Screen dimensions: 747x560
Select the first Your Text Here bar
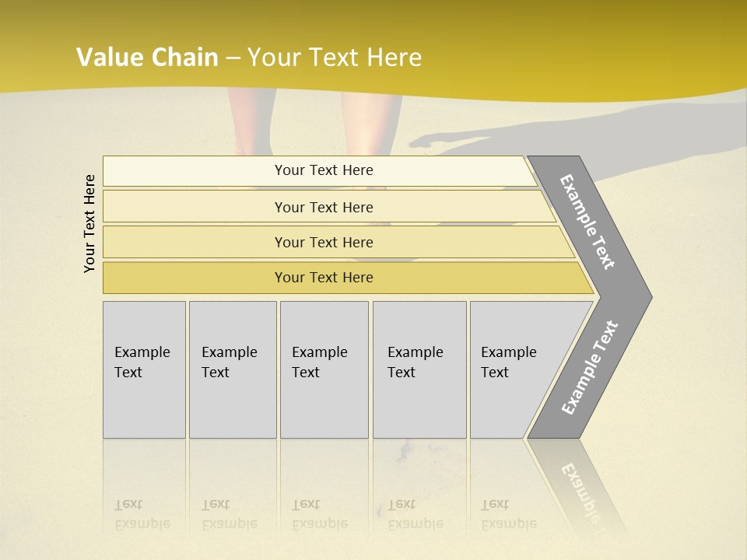(x=323, y=170)
